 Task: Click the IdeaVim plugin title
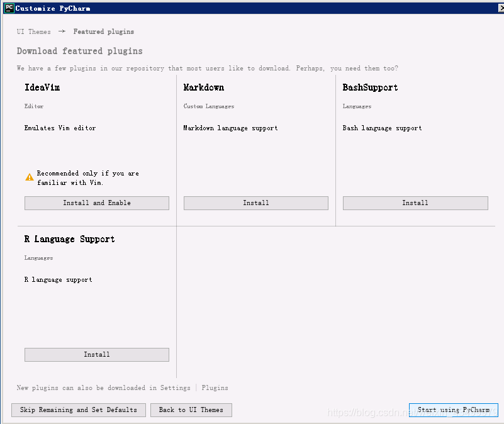[42, 87]
